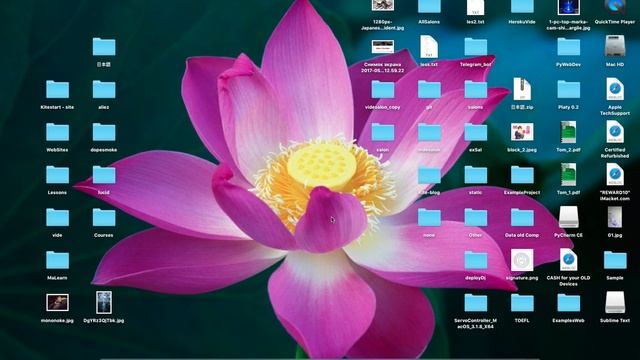Select the aliez folder
This screenshot has width=640, height=360.
coord(104,89)
